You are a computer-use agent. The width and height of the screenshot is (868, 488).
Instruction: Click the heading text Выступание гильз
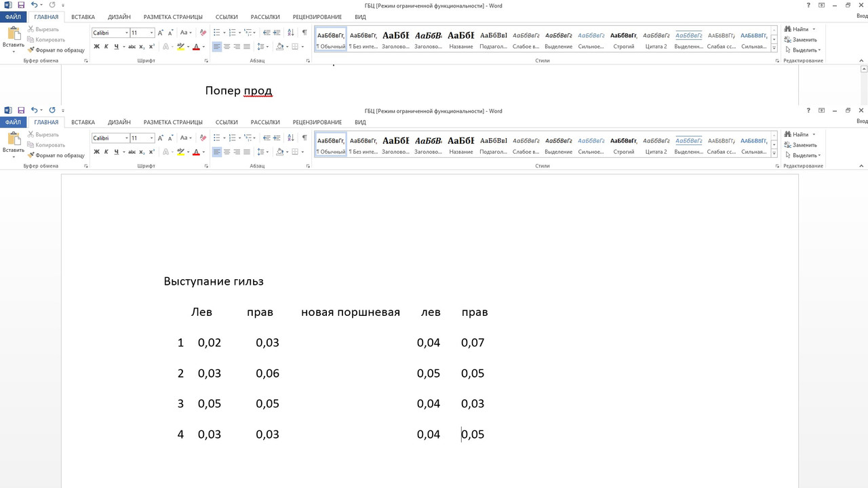point(214,281)
